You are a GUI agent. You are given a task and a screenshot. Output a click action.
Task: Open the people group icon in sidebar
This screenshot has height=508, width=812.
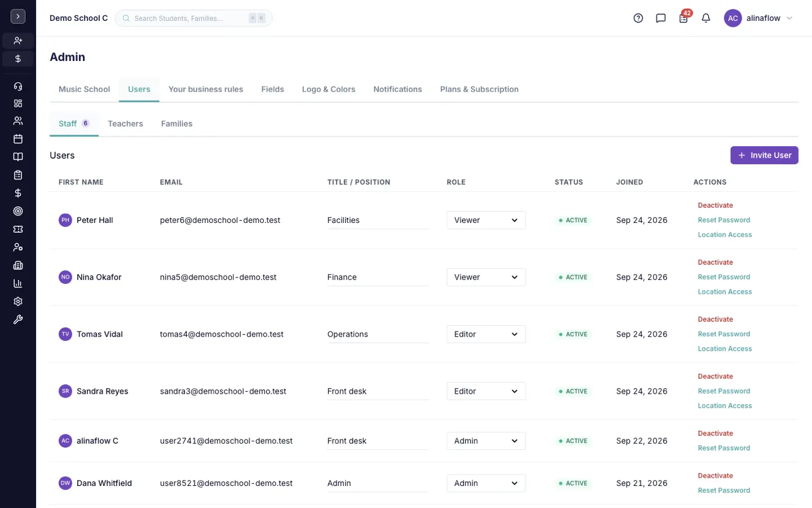click(18, 121)
